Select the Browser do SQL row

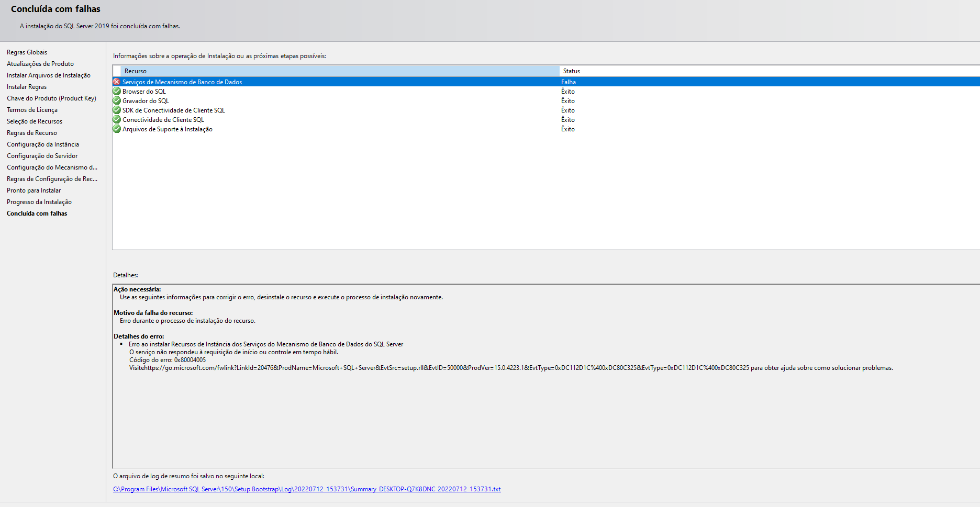coord(546,91)
